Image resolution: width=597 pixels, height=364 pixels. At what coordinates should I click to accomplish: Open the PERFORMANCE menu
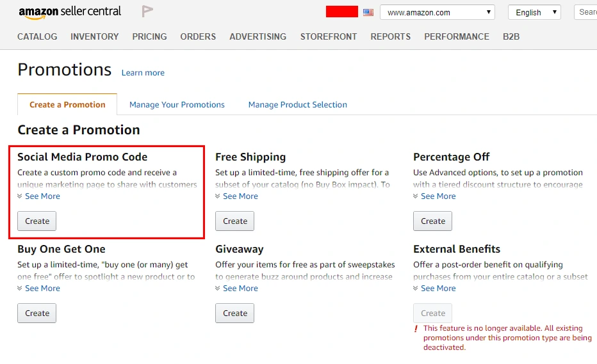[x=457, y=36]
